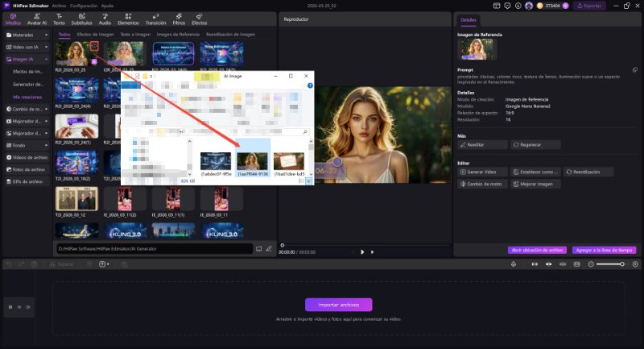Copy the prompt text with copy icon
Image resolution: width=644 pixels, height=349 pixels.
tap(635, 70)
